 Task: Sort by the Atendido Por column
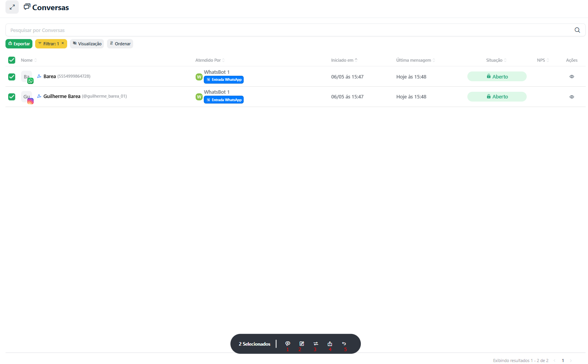(210, 60)
